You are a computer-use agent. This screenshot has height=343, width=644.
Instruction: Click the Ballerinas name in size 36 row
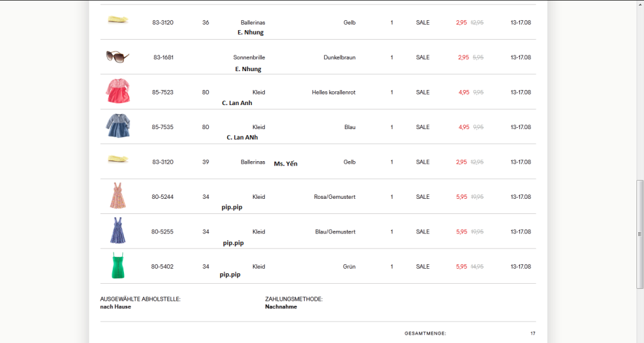pyautogui.click(x=253, y=23)
